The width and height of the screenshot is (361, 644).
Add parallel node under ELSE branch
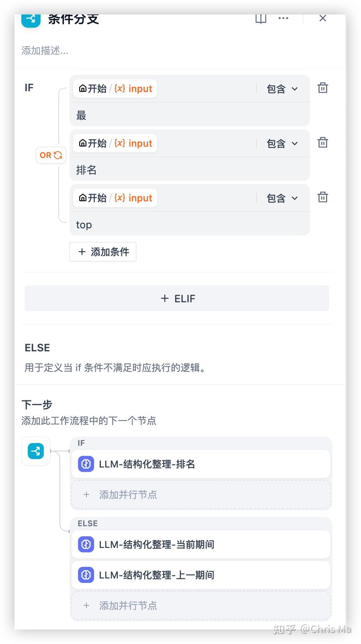[x=201, y=605]
